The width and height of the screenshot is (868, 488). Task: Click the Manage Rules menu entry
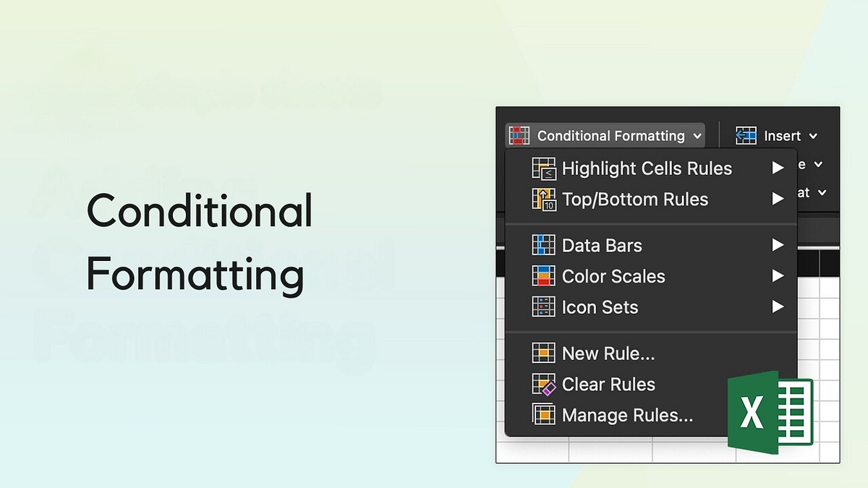(x=627, y=415)
